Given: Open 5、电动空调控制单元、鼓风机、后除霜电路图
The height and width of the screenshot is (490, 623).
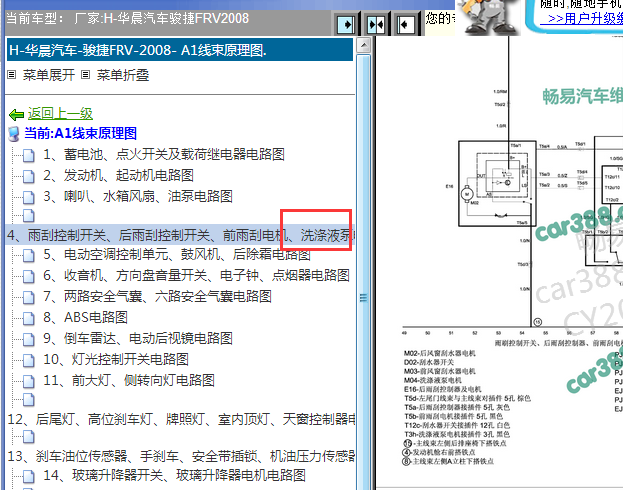Looking at the screenshot, I should click(x=177, y=254).
